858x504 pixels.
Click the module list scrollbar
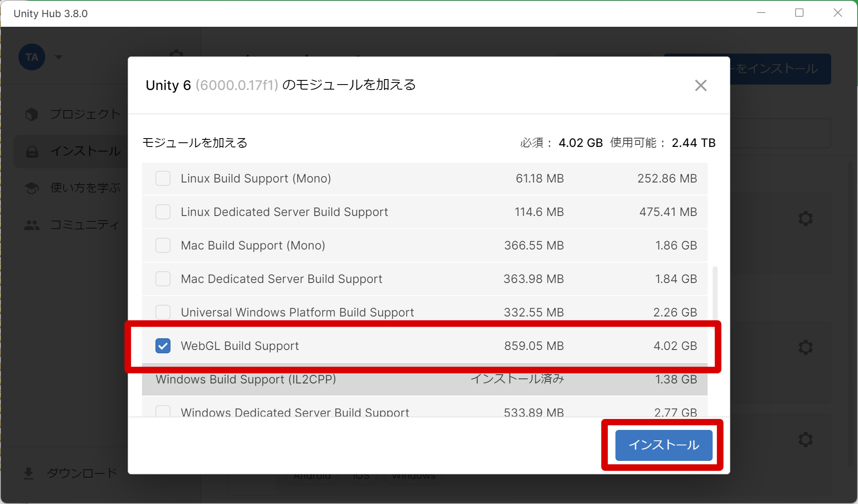(715, 293)
